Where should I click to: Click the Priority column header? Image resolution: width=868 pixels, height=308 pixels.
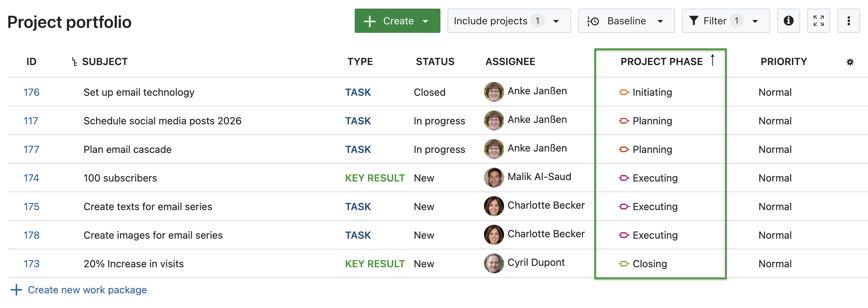tap(783, 62)
